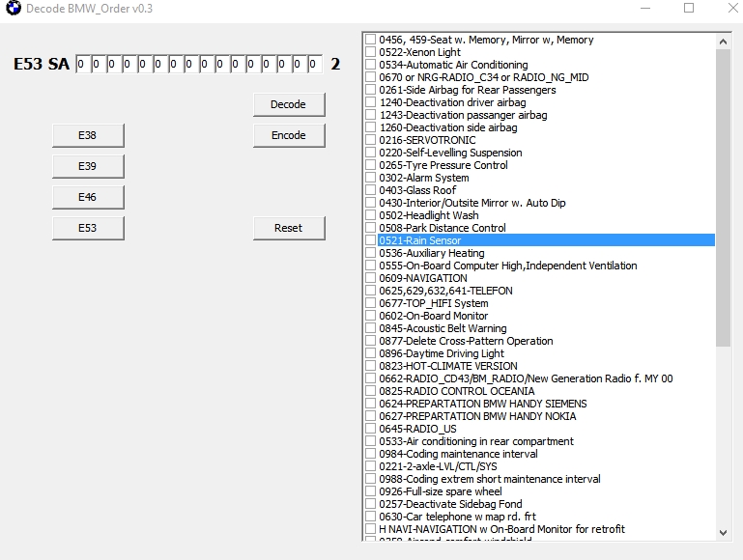743x560 pixels.
Task: Check 0823-HOT-CLIMATE VERSION
Action: [x=371, y=365]
